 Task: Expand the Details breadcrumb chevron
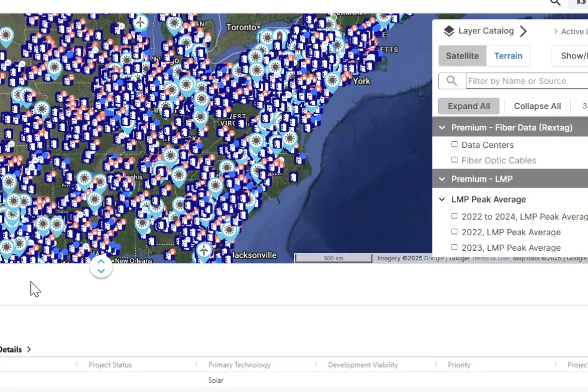point(29,350)
